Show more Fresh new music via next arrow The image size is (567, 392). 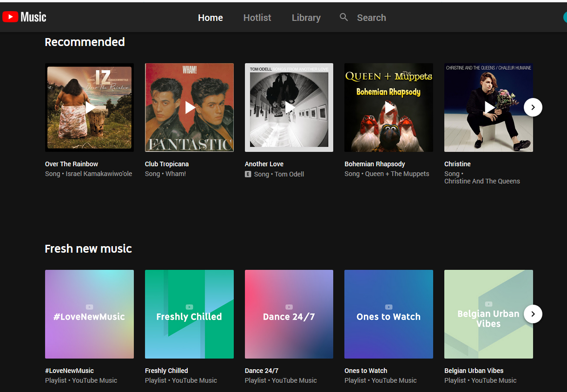(533, 314)
